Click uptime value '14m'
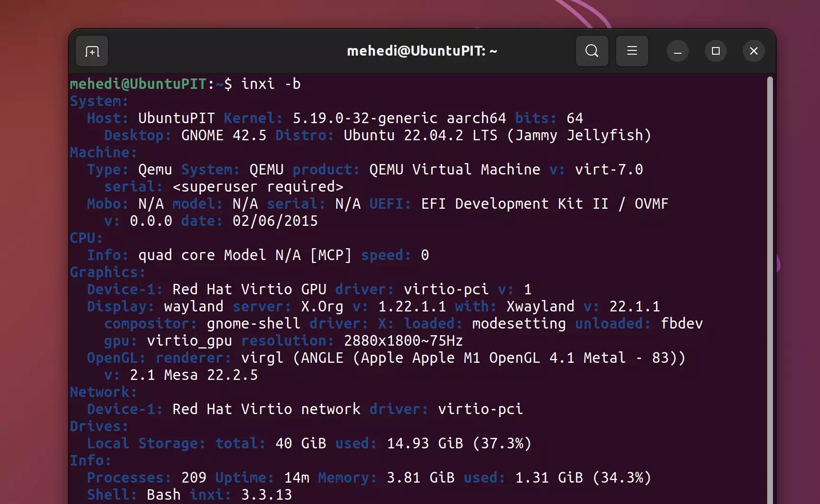820x504 pixels. point(296,478)
